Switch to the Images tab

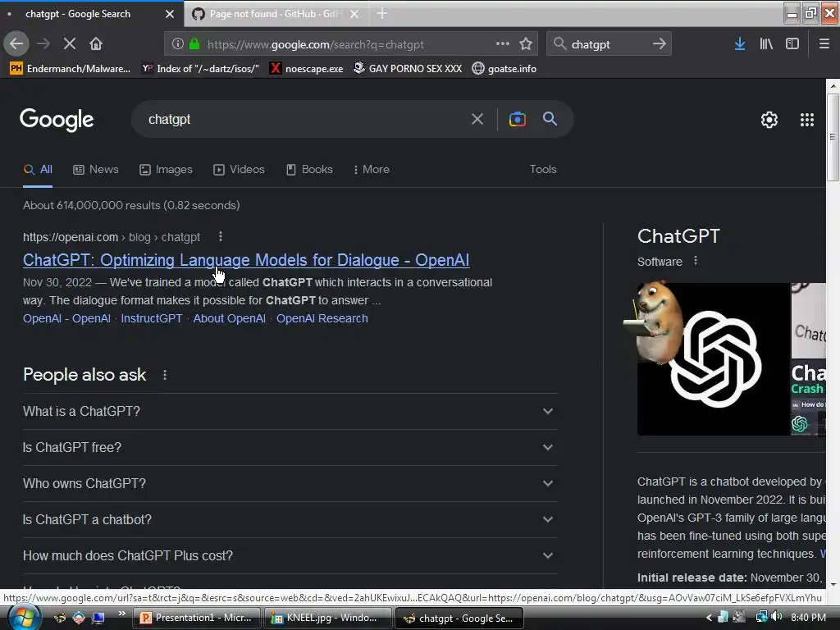coord(166,169)
